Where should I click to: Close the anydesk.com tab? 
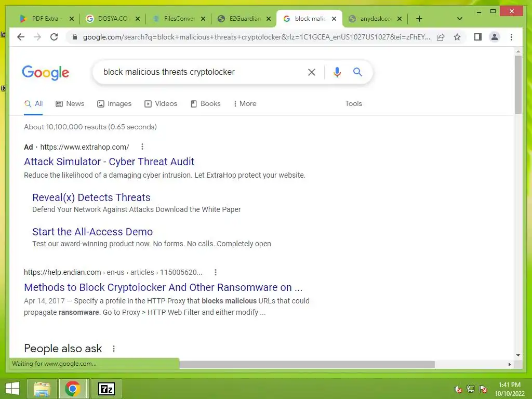coord(400,19)
